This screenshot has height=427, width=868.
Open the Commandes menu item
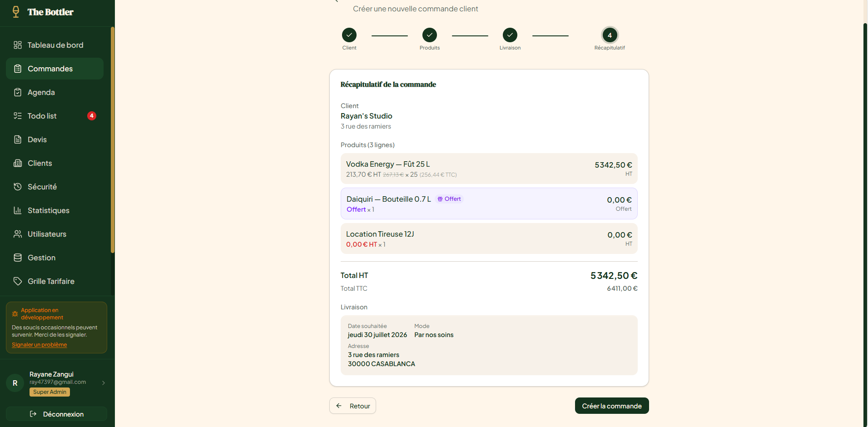point(55,69)
